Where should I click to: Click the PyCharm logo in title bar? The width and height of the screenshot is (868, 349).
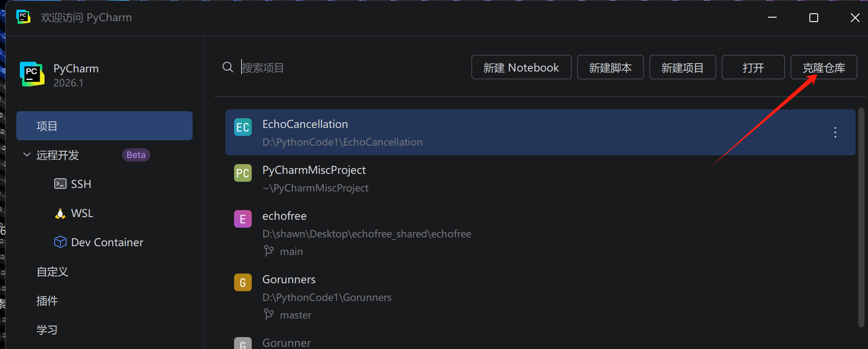point(23,17)
